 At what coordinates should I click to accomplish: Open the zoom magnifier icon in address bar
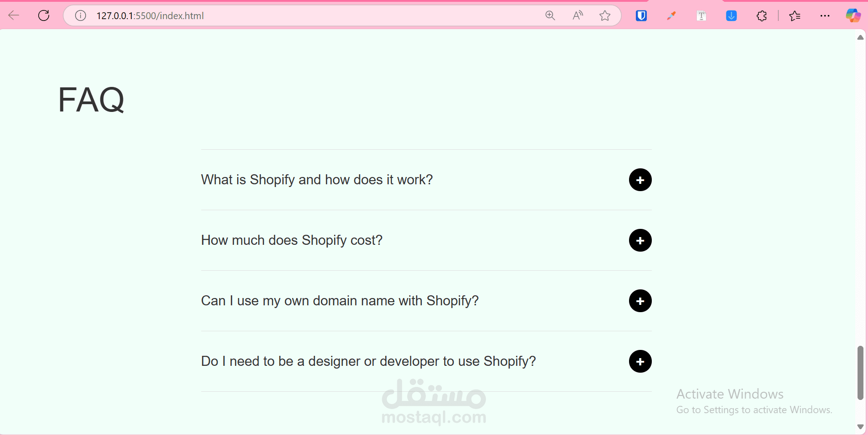550,15
